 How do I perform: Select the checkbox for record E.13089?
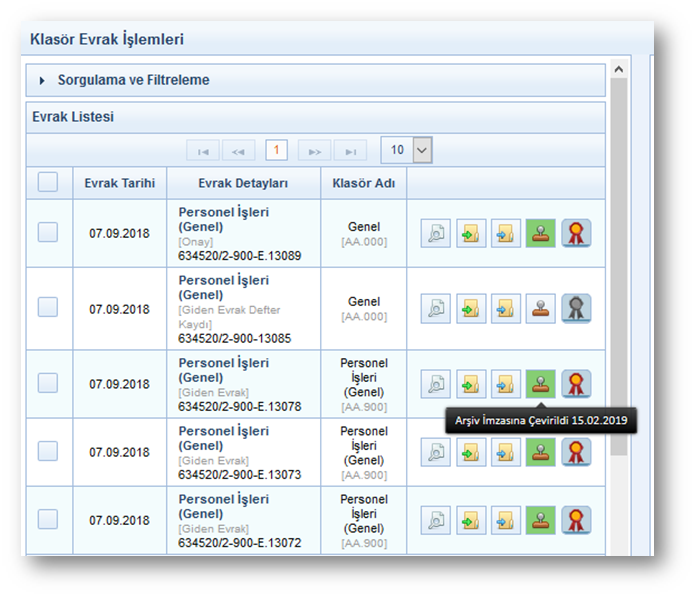coord(48,232)
